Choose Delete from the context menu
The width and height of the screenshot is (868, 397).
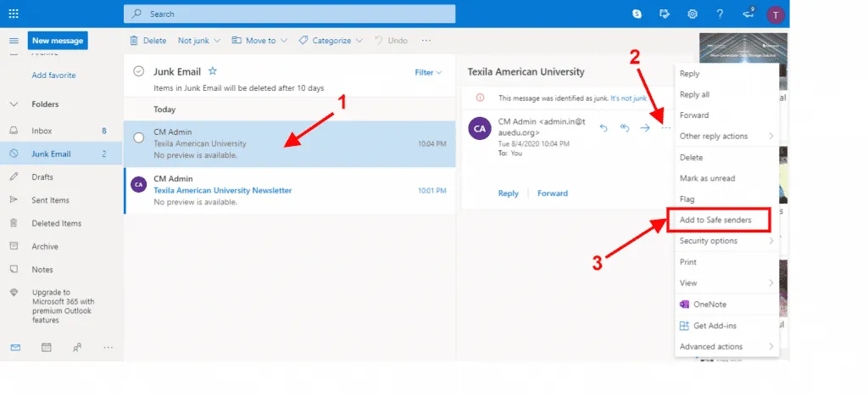click(x=726, y=158)
